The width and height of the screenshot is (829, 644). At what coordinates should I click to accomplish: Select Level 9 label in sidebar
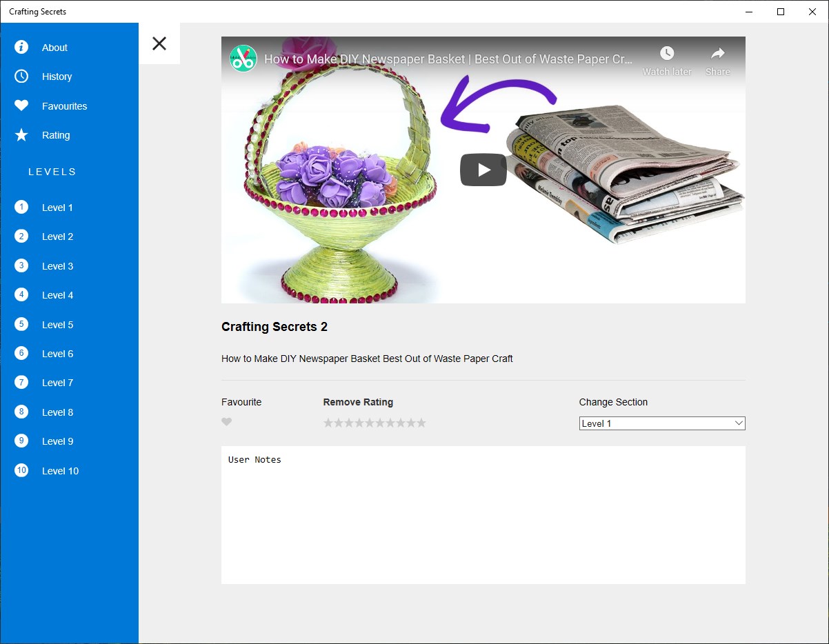[x=57, y=441]
